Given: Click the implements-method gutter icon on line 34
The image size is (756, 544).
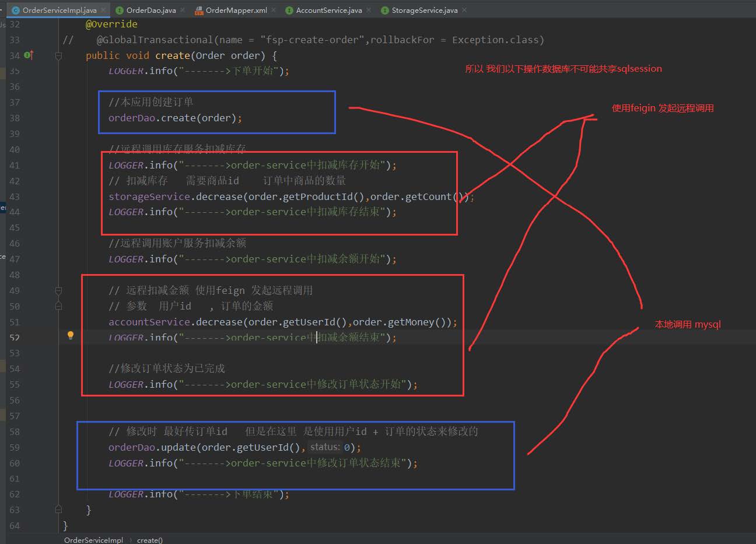Looking at the screenshot, I should (x=29, y=55).
